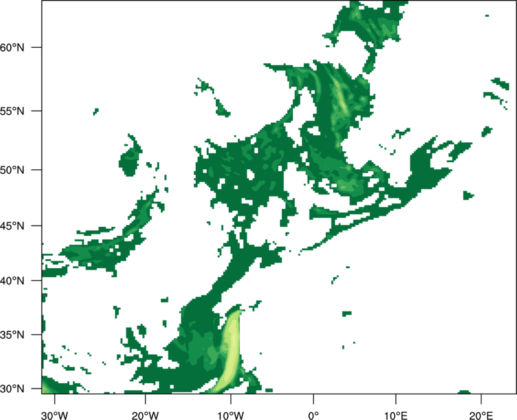Image resolution: width=517 pixels, height=420 pixels.
Task: Click the 45°N latitude label
Action: (x=12, y=226)
